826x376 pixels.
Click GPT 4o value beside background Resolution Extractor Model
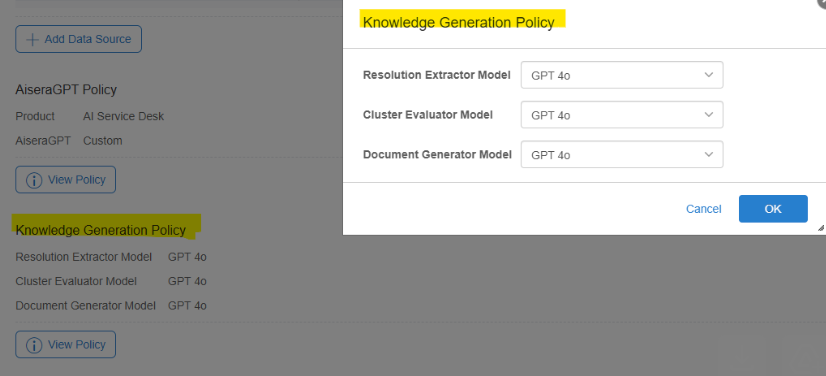click(187, 257)
